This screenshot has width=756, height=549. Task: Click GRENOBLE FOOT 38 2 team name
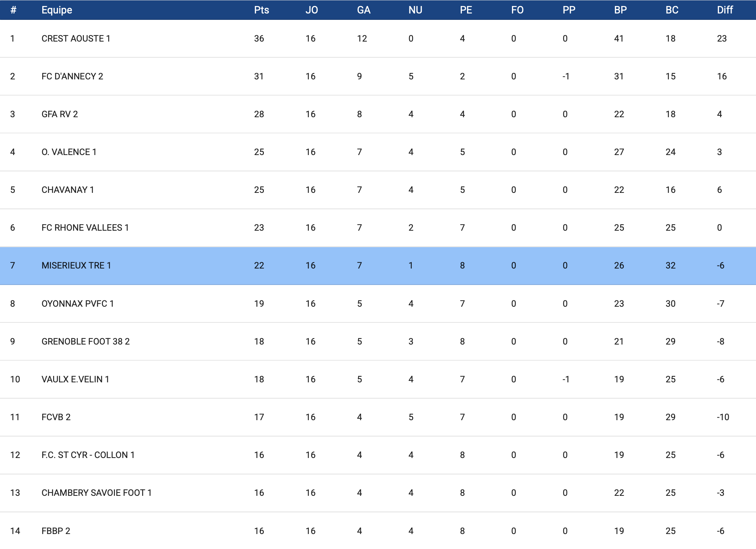85,342
